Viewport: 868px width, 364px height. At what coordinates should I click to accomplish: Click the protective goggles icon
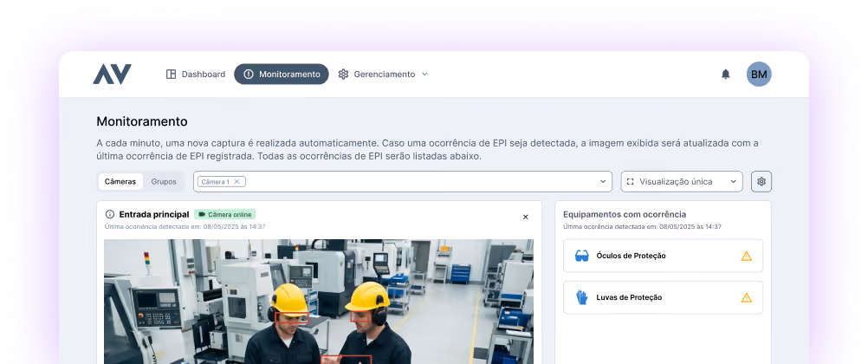click(x=582, y=256)
